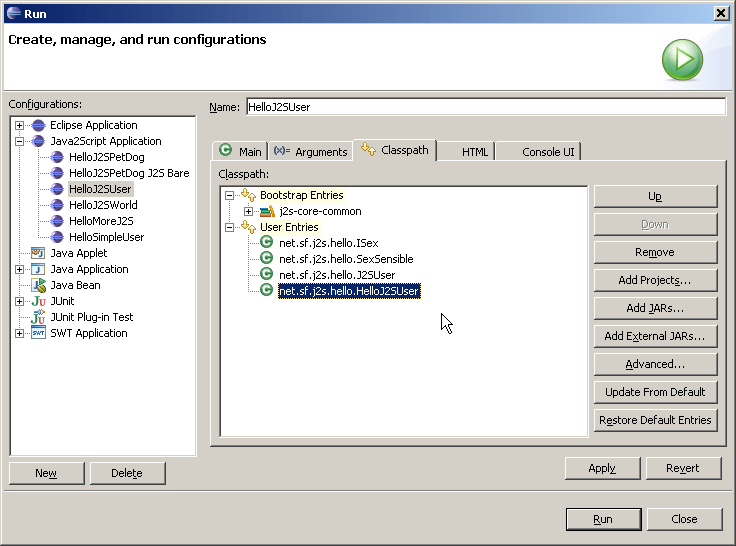Switch to the Console UI tab
Viewport: 736px width, 546px height.
[x=539, y=151]
